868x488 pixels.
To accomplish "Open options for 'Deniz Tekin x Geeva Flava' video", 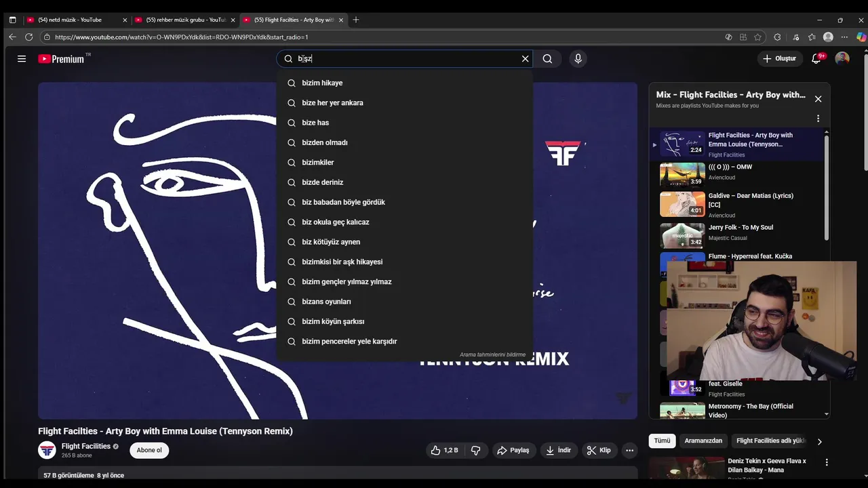I will (826, 462).
